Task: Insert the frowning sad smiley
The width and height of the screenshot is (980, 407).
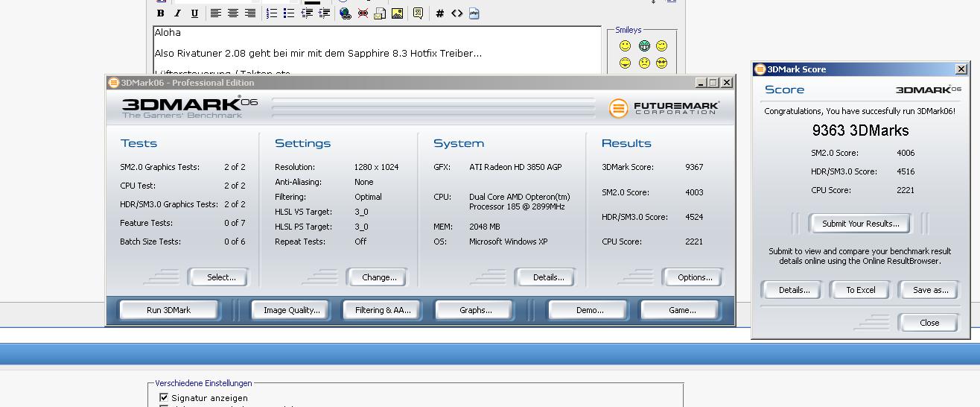Action: (x=644, y=63)
